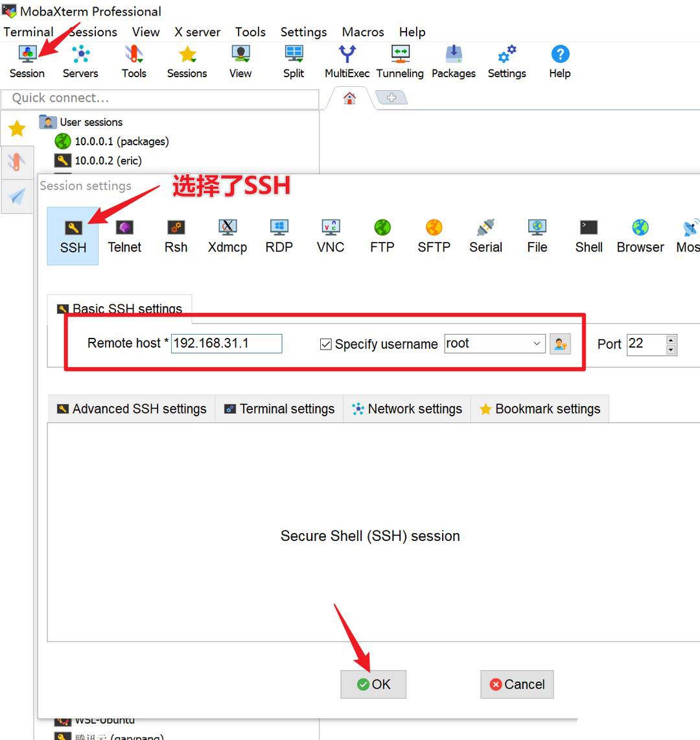Click the View toolbar icon

coord(240,62)
